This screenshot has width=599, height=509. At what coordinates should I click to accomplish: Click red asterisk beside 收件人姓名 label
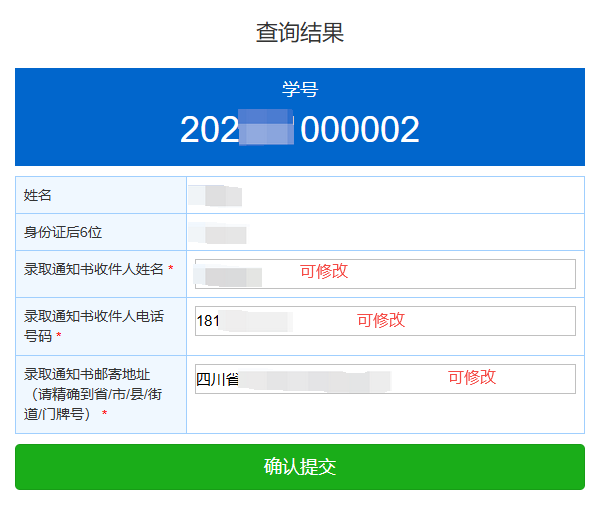[171, 268]
